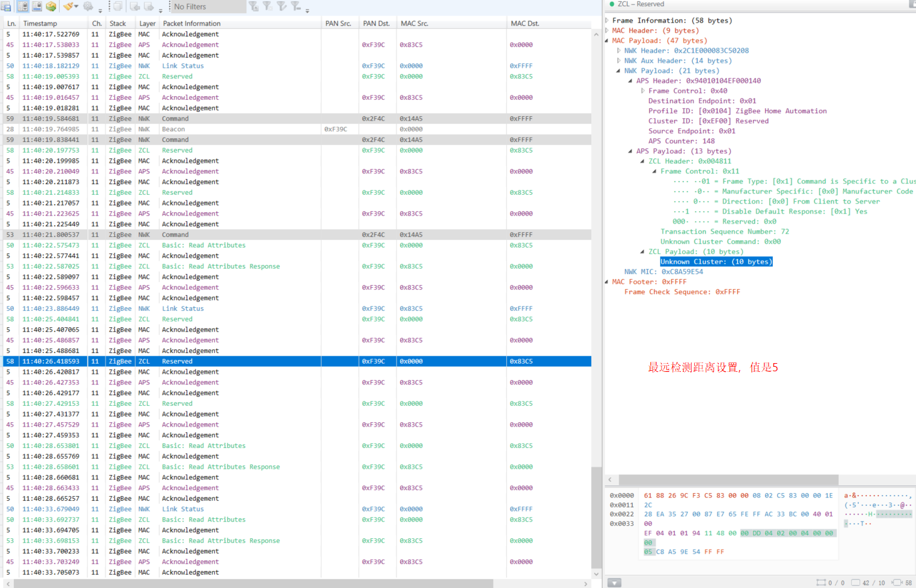Open the dropdown arrow beside broom icon
Screen dimensions: 916x588
tap(77, 7)
